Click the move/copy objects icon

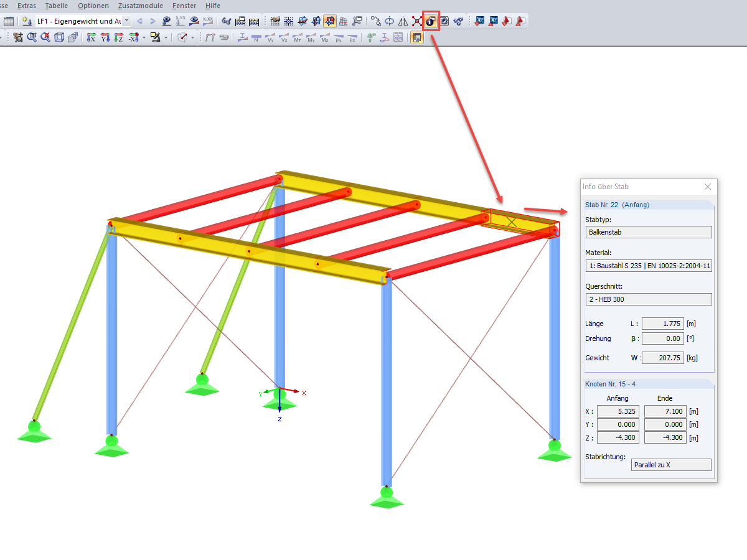375,22
